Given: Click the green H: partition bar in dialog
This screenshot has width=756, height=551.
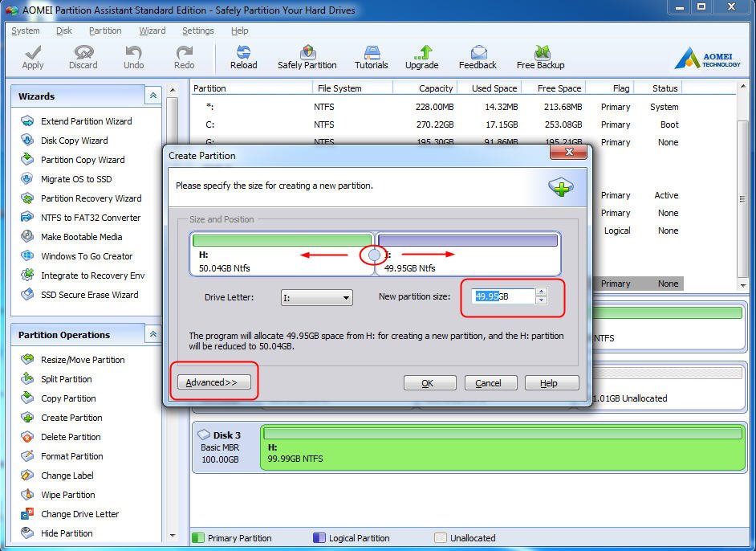Looking at the screenshot, I should click(x=282, y=240).
